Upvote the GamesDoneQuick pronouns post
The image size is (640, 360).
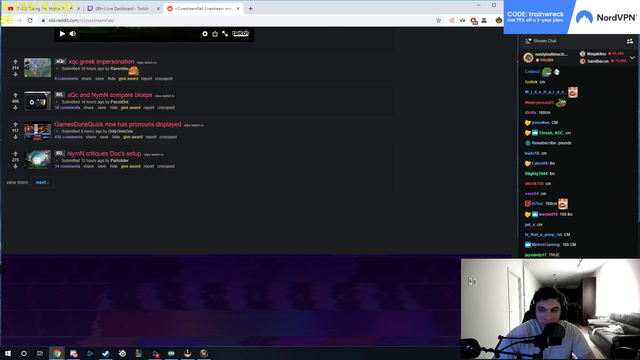(x=16, y=124)
